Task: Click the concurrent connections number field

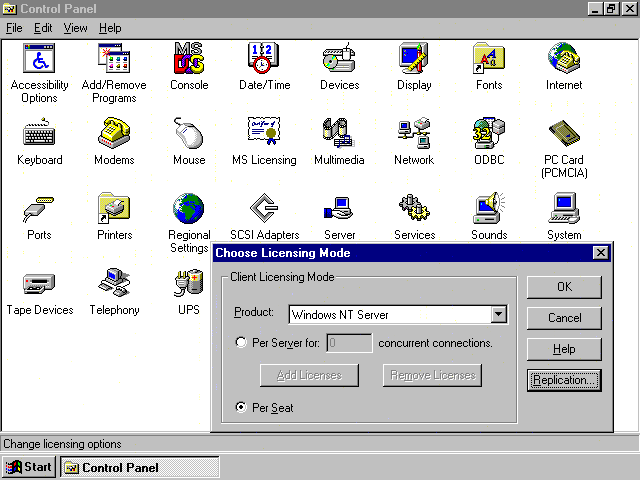Action: [349, 342]
